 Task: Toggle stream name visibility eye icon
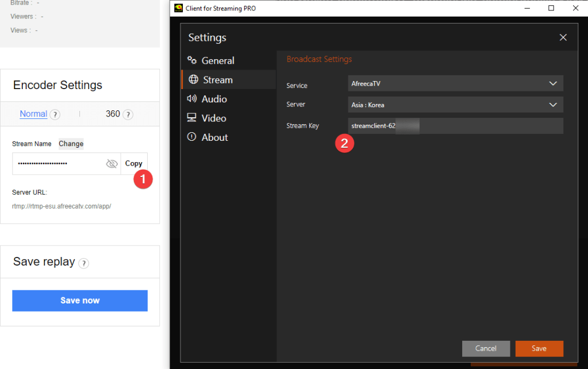(x=112, y=164)
